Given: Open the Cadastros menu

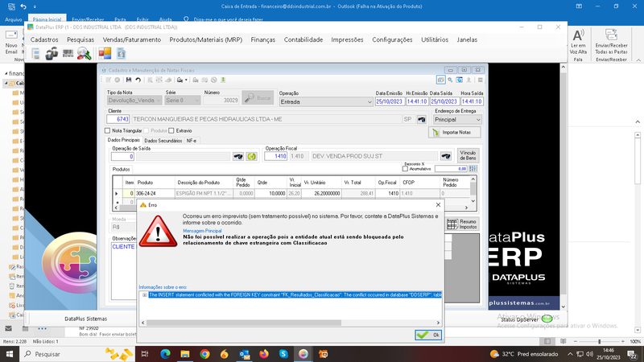Looking at the screenshot, I should pyautogui.click(x=44, y=39).
